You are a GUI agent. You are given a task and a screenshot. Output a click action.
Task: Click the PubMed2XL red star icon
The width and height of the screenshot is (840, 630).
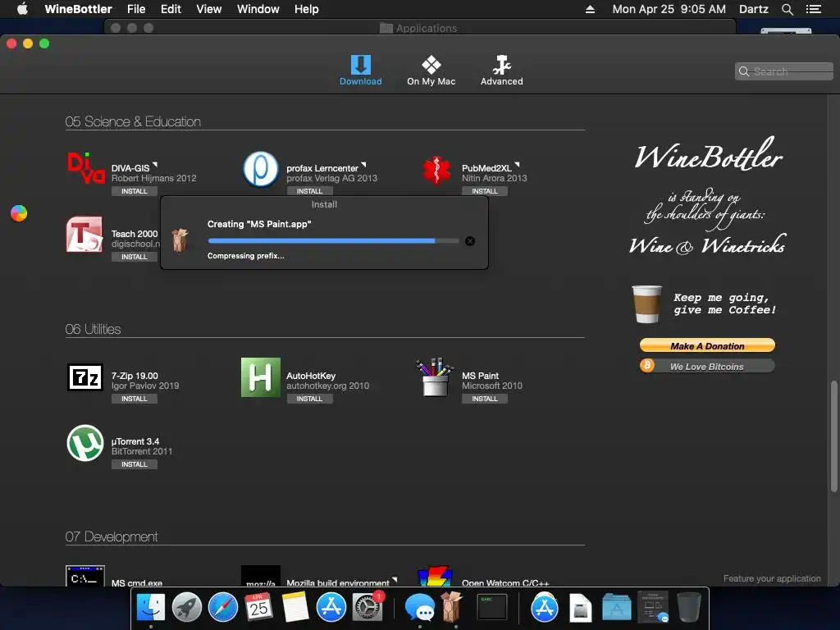click(436, 170)
